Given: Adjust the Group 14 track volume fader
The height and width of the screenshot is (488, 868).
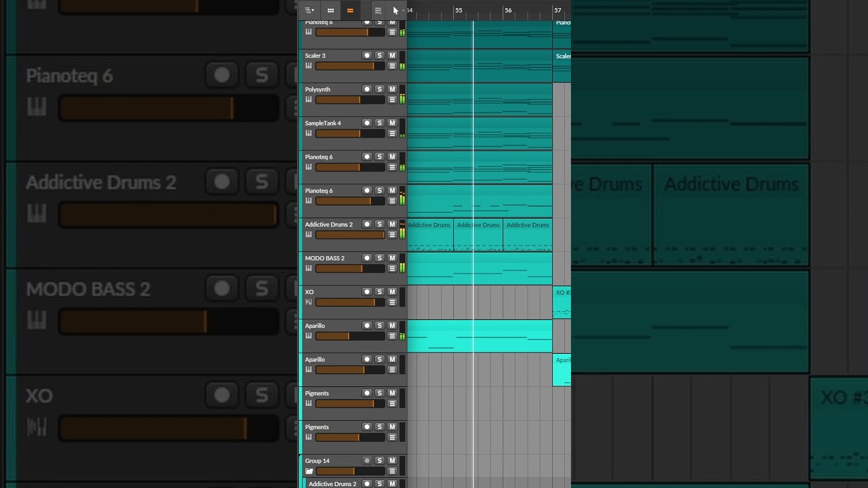Looking at the screenshot, I should 350,471.
